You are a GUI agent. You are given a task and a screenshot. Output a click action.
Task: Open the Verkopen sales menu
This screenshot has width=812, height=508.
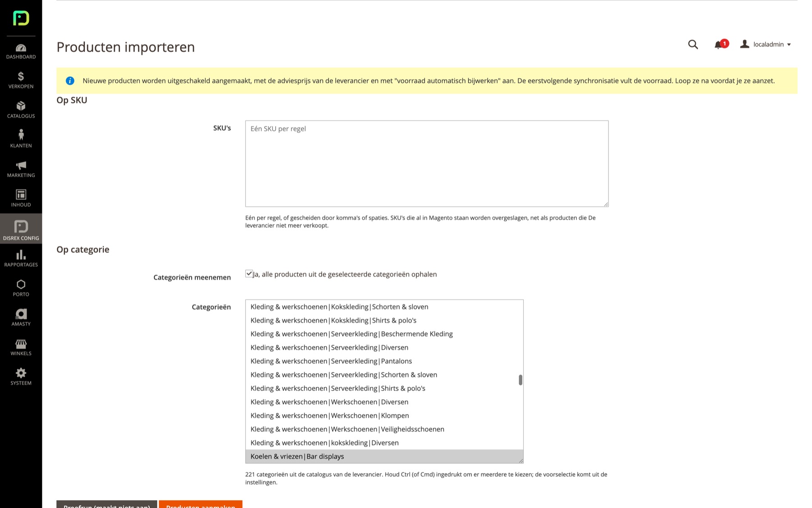point(21,80)
